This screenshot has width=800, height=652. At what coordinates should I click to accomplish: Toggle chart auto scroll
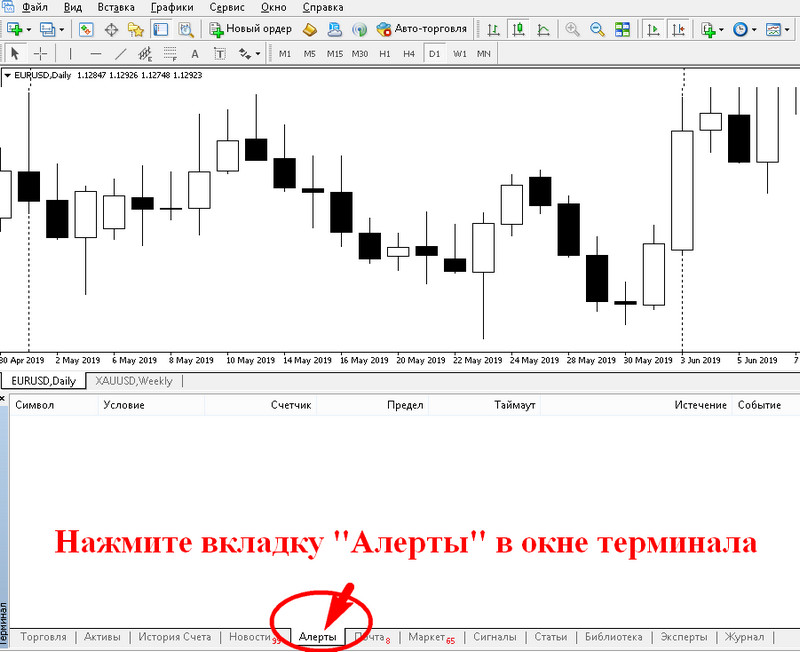coord(653,30)
